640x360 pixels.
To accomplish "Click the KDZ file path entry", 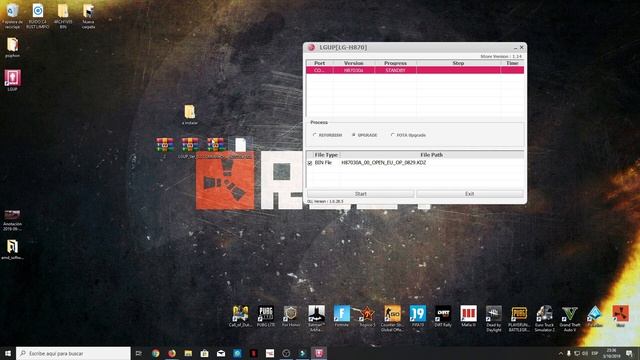I will pos(383,162).
